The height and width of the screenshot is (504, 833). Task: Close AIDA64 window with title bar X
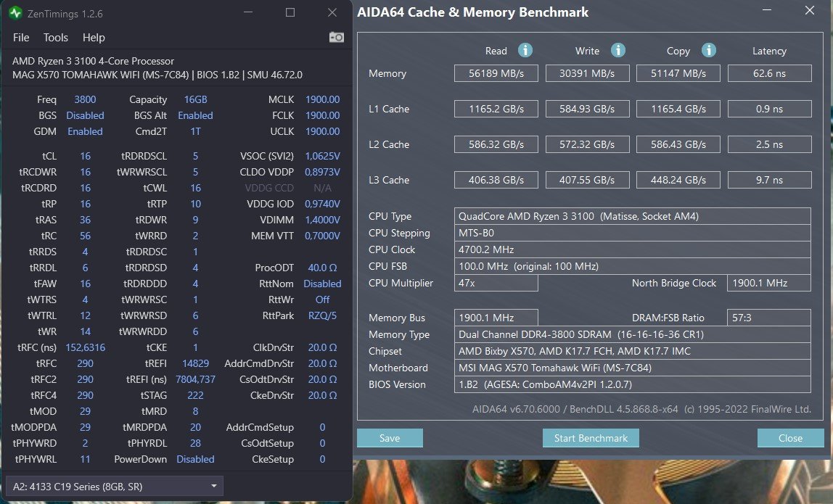coord(810,11)
